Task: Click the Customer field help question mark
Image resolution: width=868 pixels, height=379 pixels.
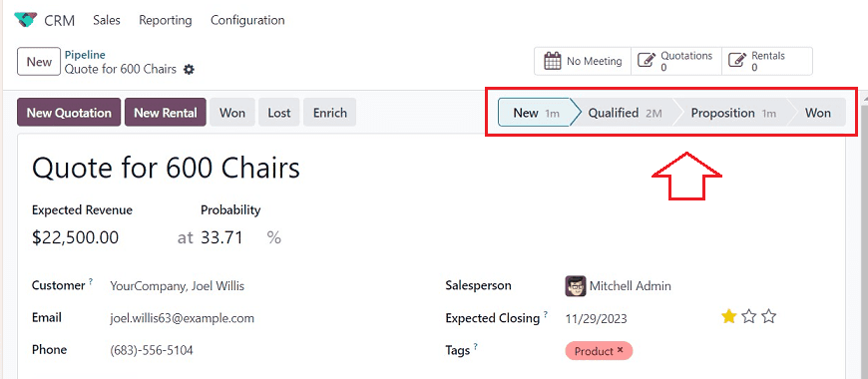Action: (90, 281)
